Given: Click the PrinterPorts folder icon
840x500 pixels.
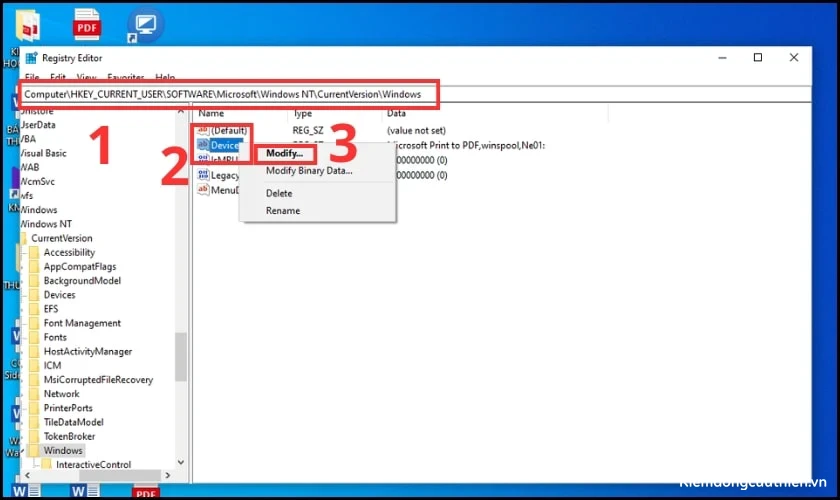Looking at the screenshot, I should point(34,408).
